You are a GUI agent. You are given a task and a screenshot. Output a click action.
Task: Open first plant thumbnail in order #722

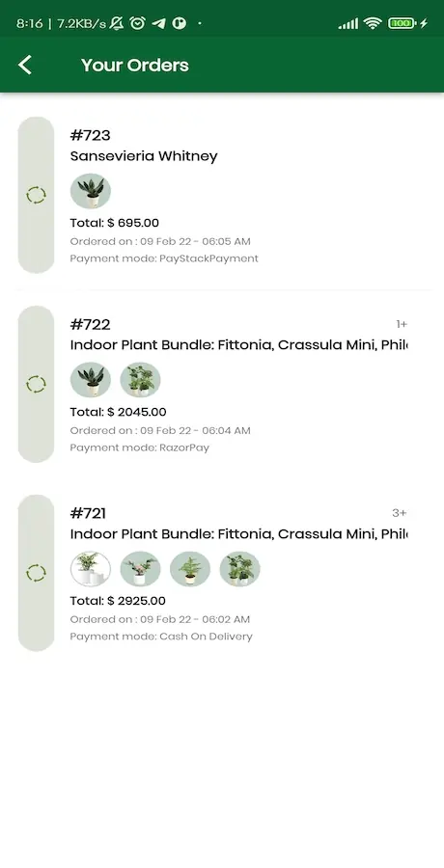coord(91,380)
